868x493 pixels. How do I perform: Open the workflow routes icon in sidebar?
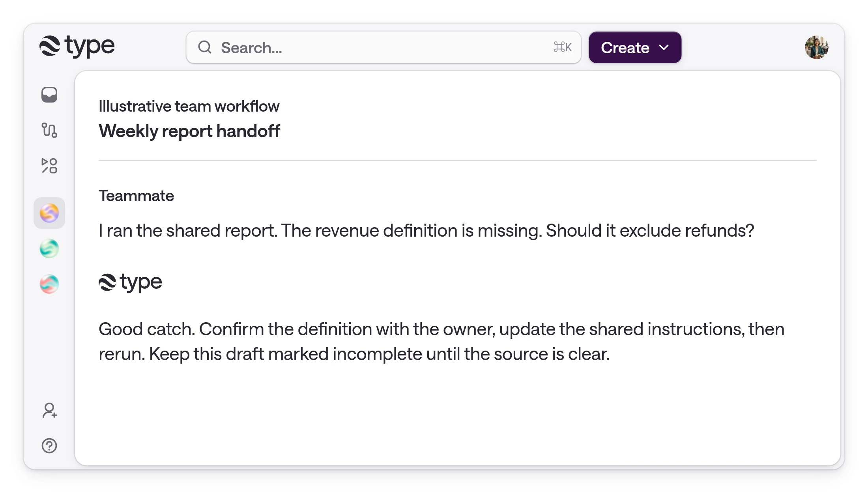tap(49, 130)
